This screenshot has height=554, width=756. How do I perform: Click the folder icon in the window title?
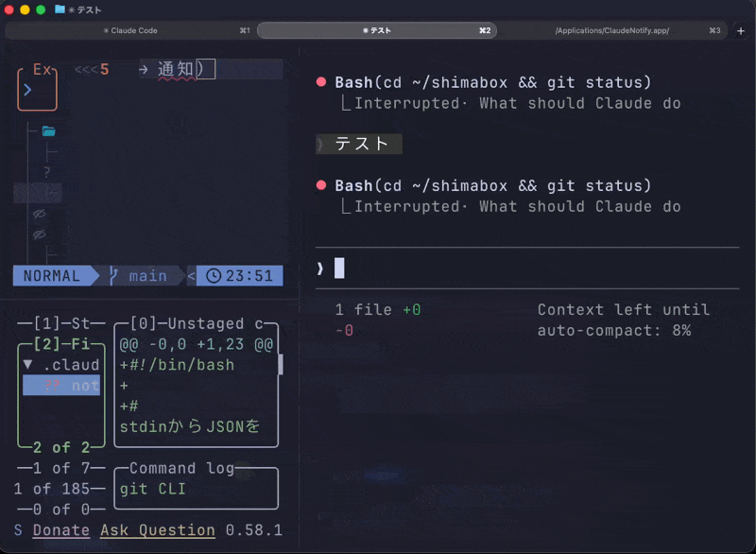tap(60, 9)
